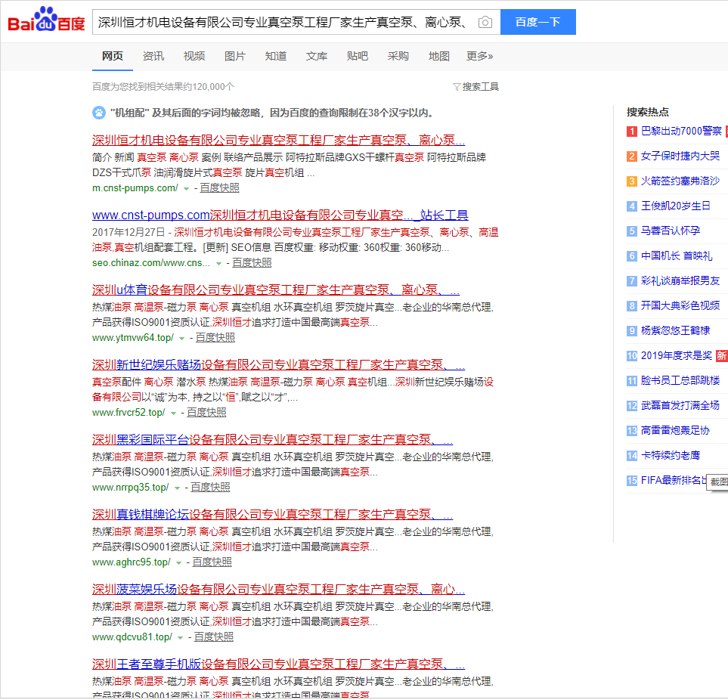Viewport: 728px width, 700px height.
Task: Switch to the 网页 tab
Action: click(113, 56)
